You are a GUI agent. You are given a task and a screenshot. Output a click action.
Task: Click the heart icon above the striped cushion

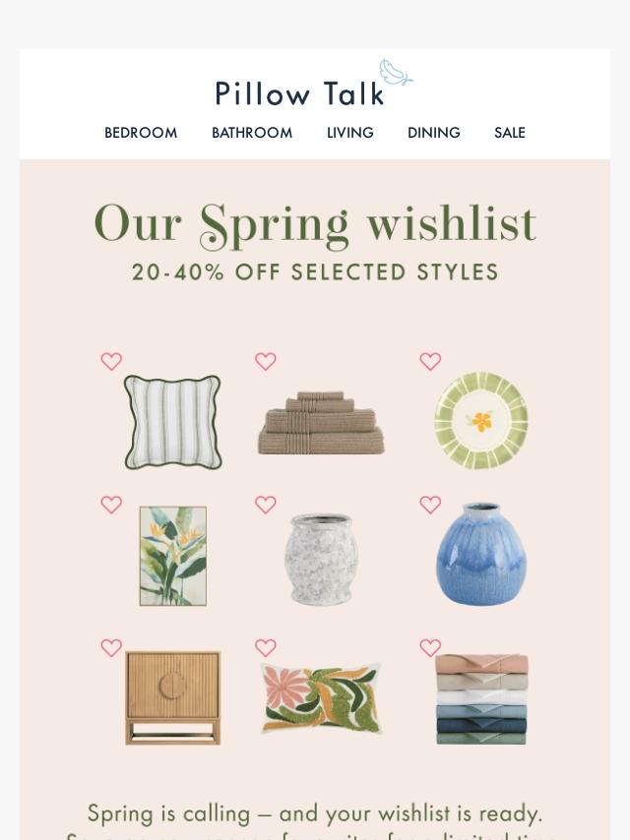pos(111,361)
